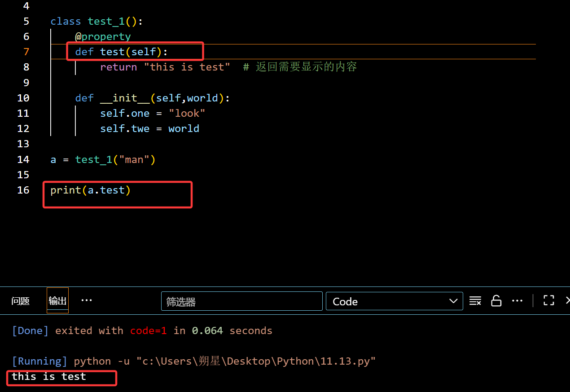The height and width of the screenshot is (392, 570).
Task: Maximize the panel size
Action: click(x=548, y=301)
